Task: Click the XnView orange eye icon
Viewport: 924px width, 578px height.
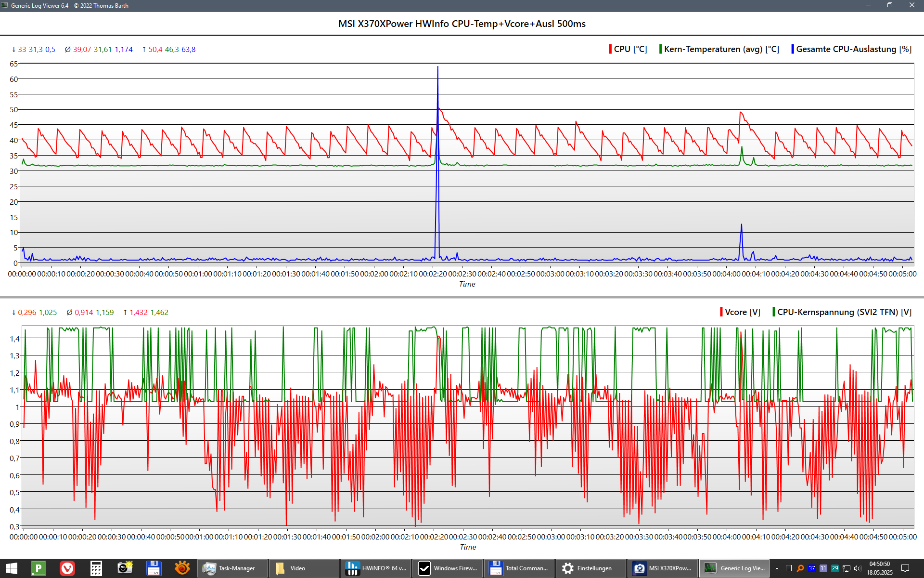Action: 182,568
